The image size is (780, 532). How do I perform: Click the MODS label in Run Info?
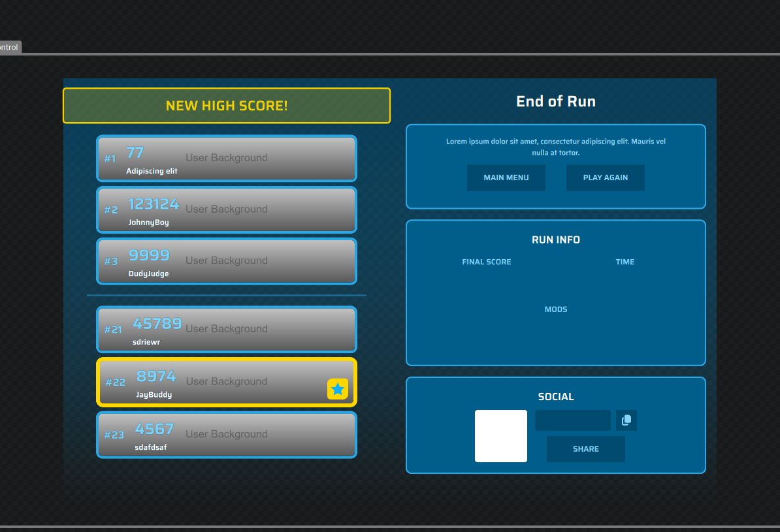tap(555, 309)
